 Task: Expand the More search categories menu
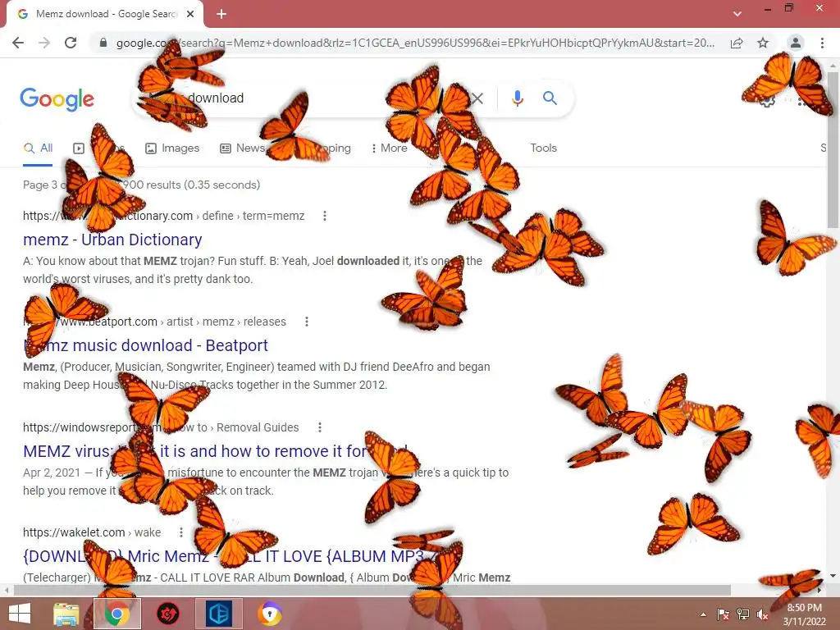coord(390,148)
